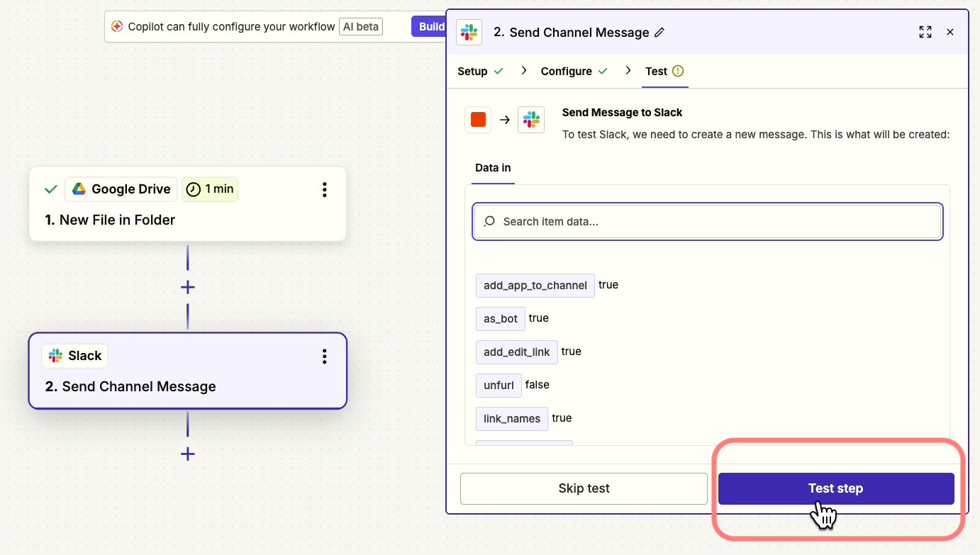Click the link_names field tag
Viewport: 980px width, 555px height.
tap(512, 419)
